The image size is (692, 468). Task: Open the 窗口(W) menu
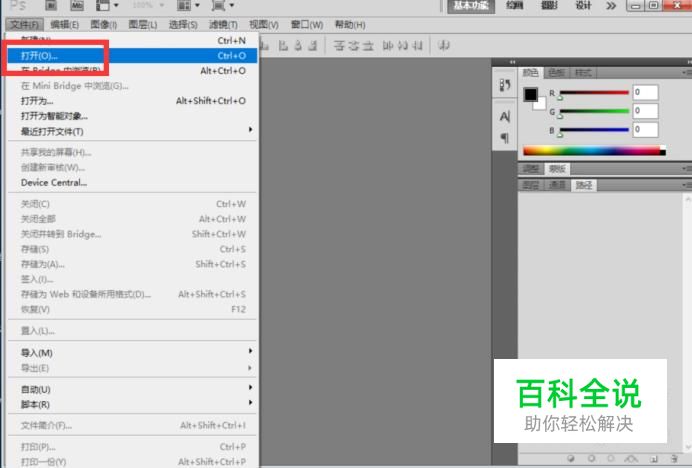pyautogui.click(x=307, y=25)
